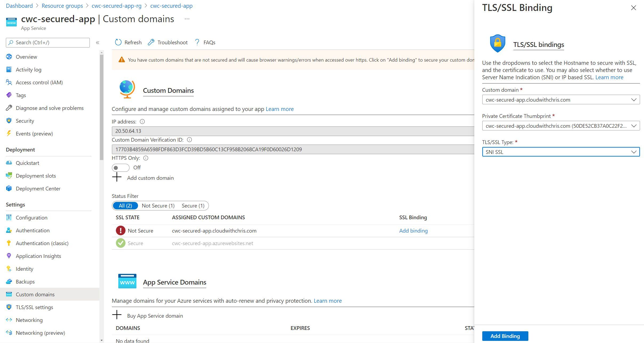Screen dimensions: 644x343
Task: Open the Identity blade
Action: (25, 269)
